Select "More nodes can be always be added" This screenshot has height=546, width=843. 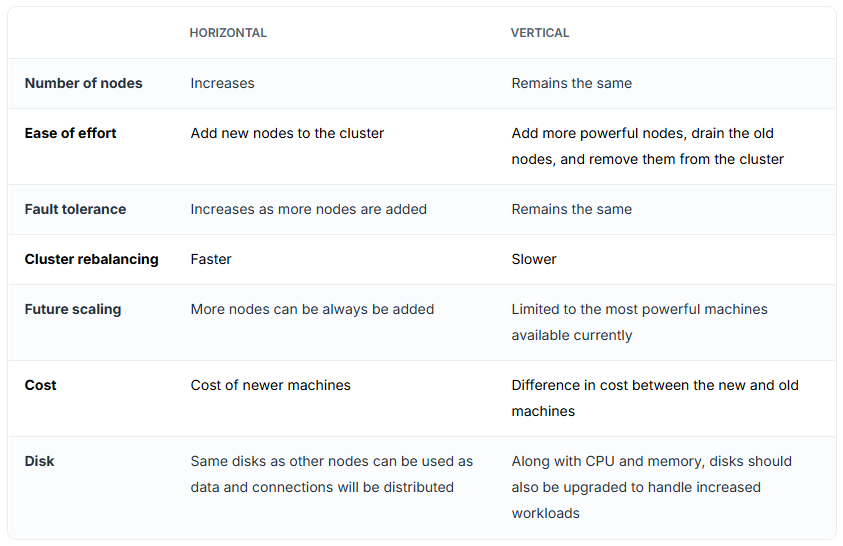pos(312,309)
